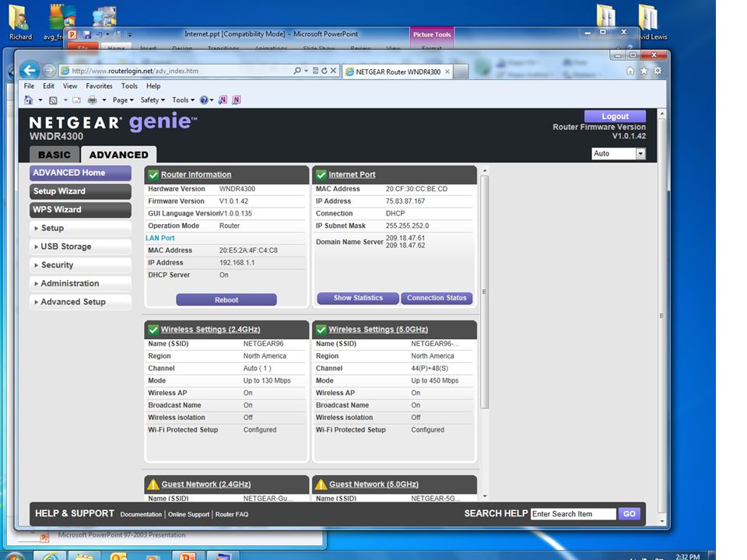The height and width of the screenshot is (560, 747).
Task: Open the browser Home icon near favorites star
Action: coord(630,71)
